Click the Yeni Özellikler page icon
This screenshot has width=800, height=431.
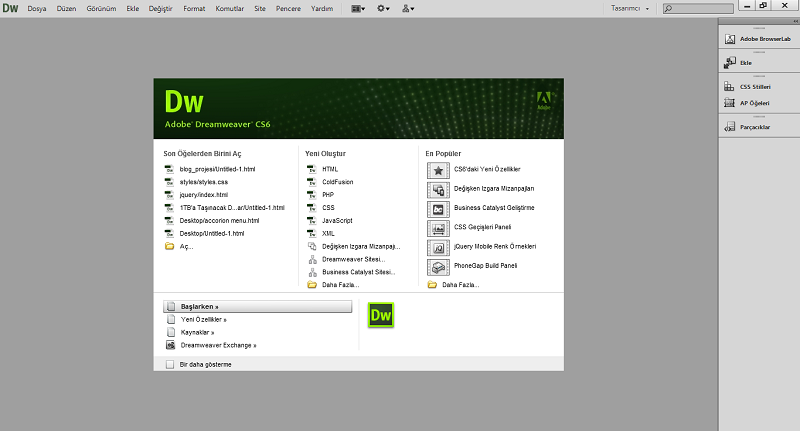(x=171, y=319)
